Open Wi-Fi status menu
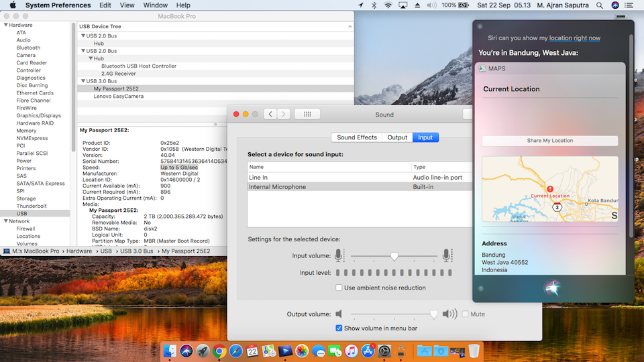 click(x=388, y=5)
